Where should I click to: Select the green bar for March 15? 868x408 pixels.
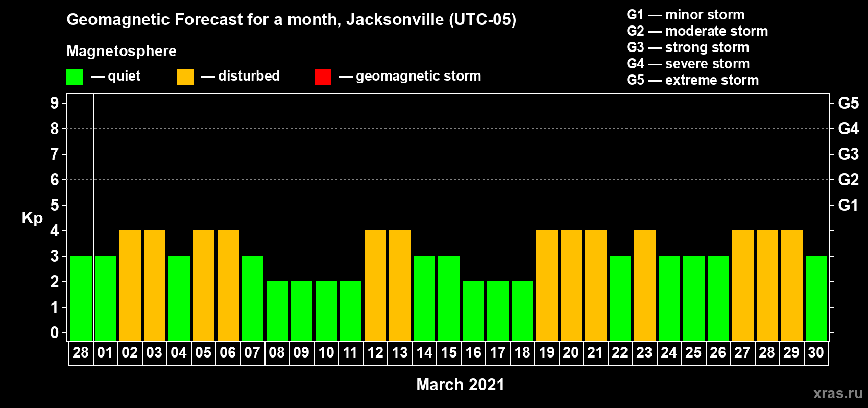449,298
